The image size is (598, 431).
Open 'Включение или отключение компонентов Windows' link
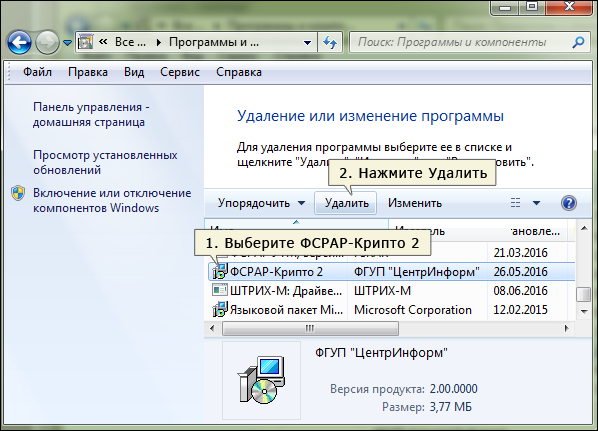coord(112,200)
